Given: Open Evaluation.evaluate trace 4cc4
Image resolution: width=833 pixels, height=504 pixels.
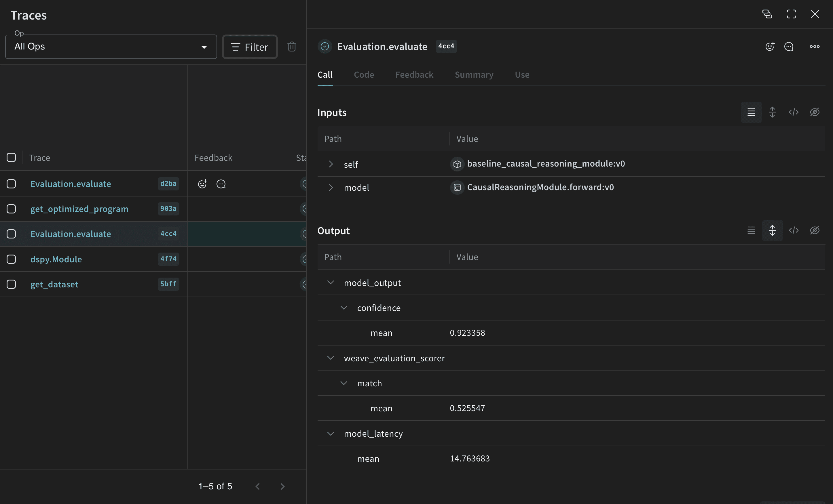Looking at the screenshot, I should pos(71,234).
